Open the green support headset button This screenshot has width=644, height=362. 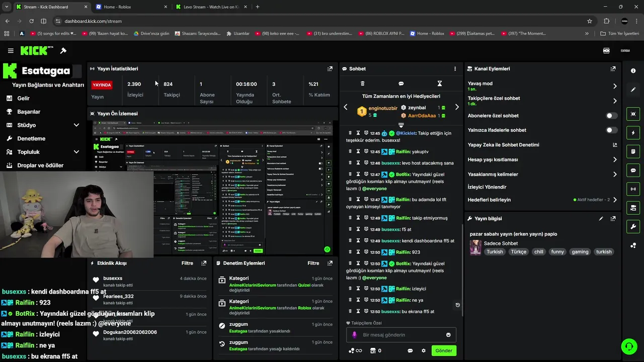(628, 346)
